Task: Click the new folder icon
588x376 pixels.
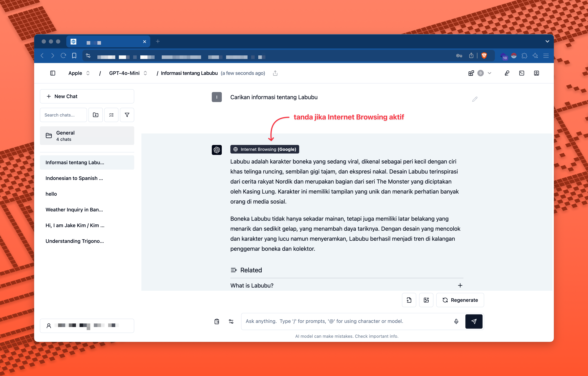Action: 95,115
